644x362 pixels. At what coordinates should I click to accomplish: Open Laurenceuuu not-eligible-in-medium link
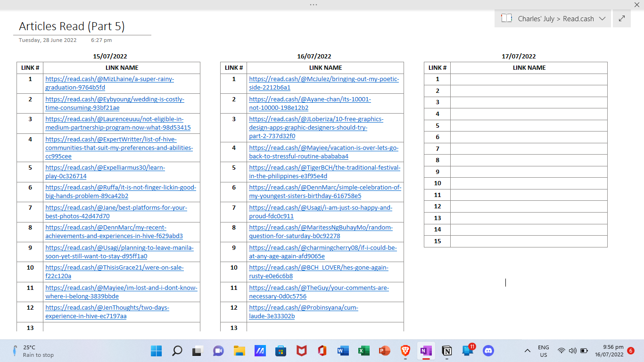118,123
